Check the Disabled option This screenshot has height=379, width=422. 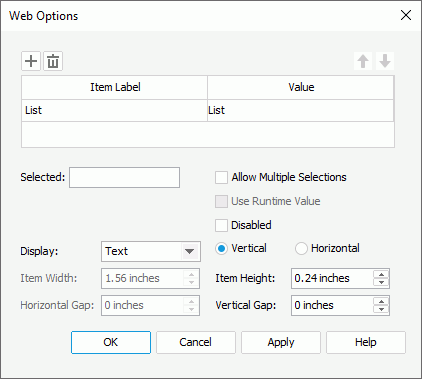[x=221, y=225]
